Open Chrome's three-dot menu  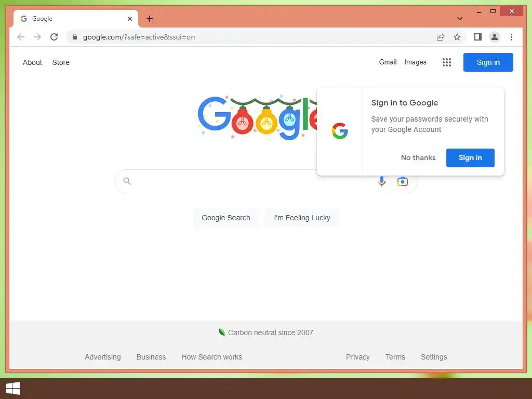point(511,37)
